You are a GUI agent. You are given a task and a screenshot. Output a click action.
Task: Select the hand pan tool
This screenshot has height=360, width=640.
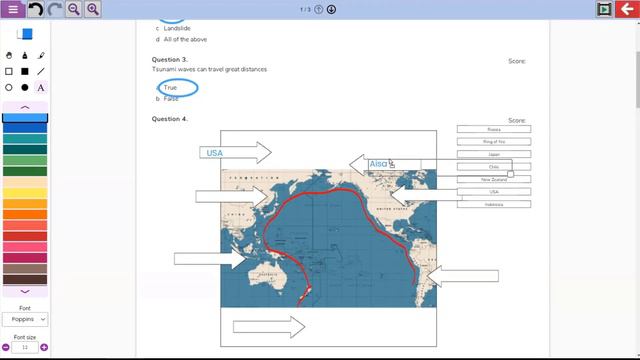click(9, 56)
